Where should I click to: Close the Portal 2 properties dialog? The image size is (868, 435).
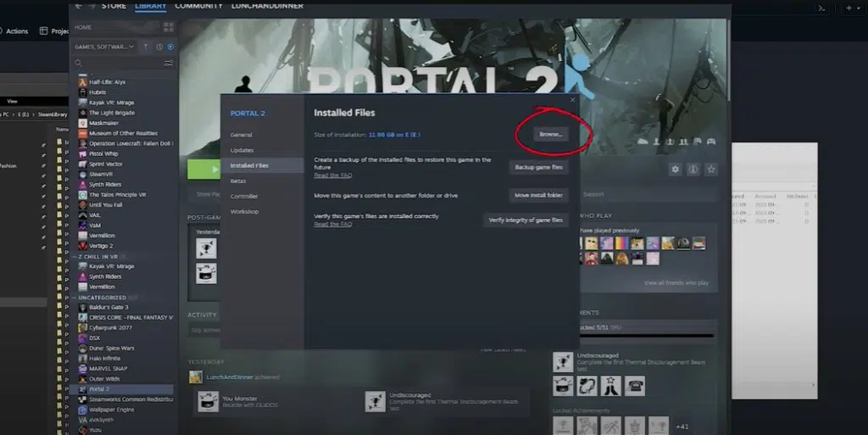click(x=572, y=100)
